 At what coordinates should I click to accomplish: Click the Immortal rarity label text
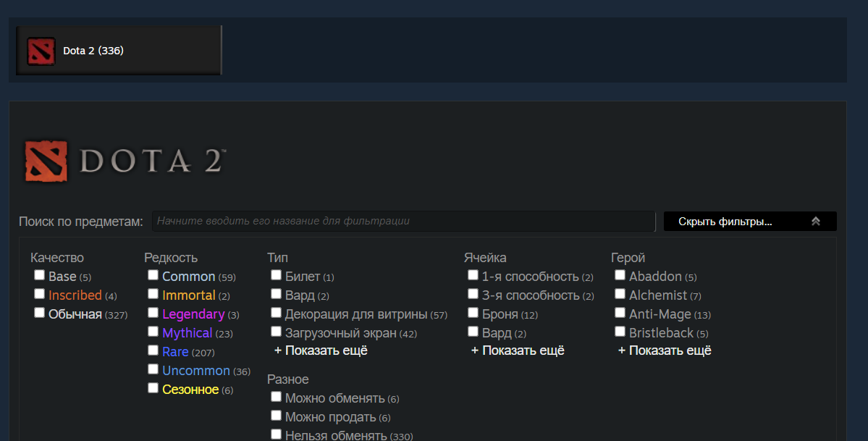(x=189, y=295)
